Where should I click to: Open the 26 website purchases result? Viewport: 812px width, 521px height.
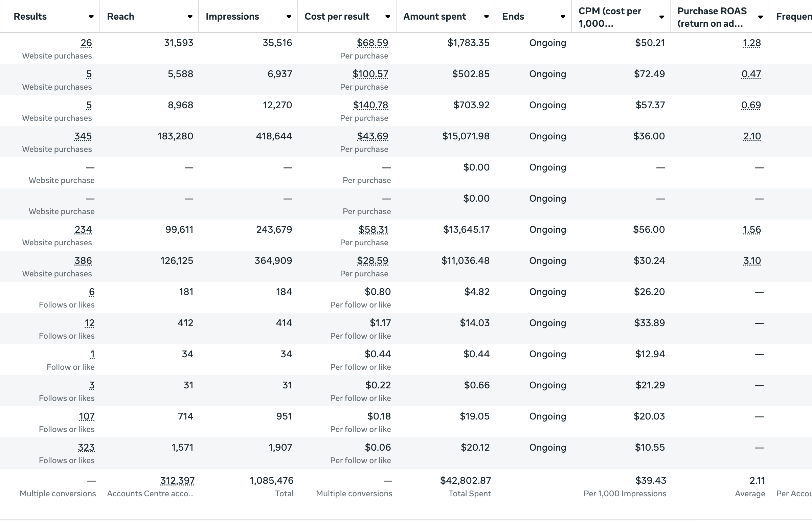coord(86,43)
